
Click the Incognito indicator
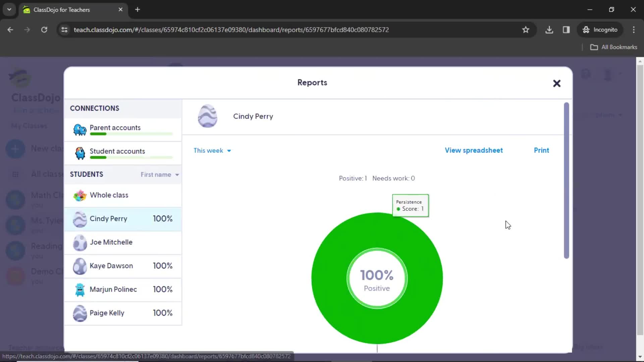coord(600,30)
